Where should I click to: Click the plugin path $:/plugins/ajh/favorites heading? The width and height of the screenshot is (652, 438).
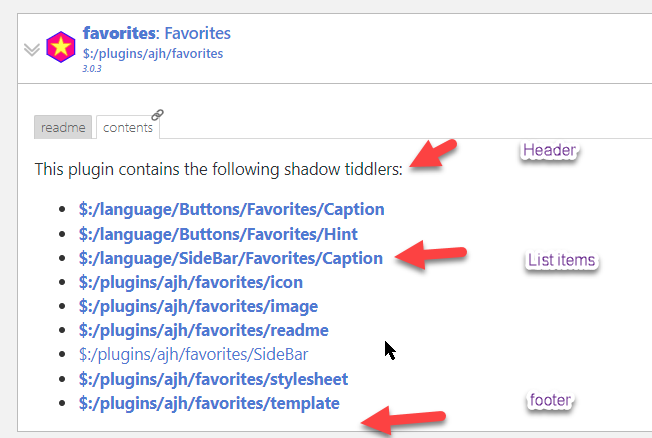(x=153, y=54)
